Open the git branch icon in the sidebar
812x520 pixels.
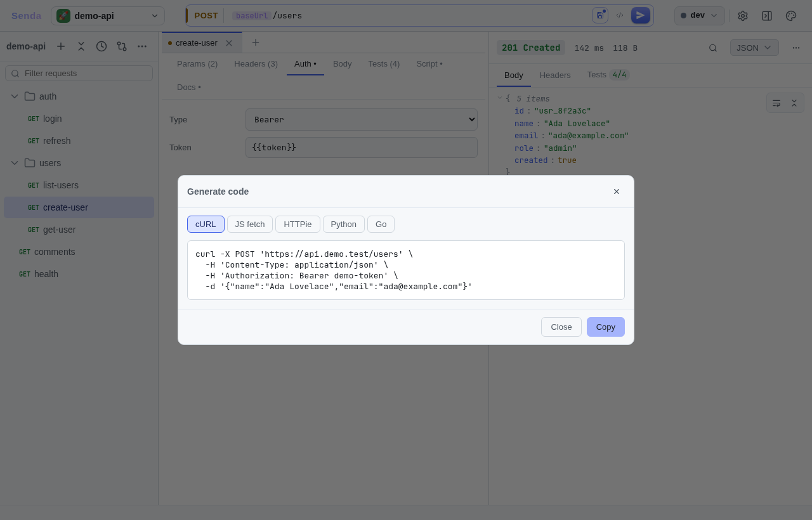point(122,46)
